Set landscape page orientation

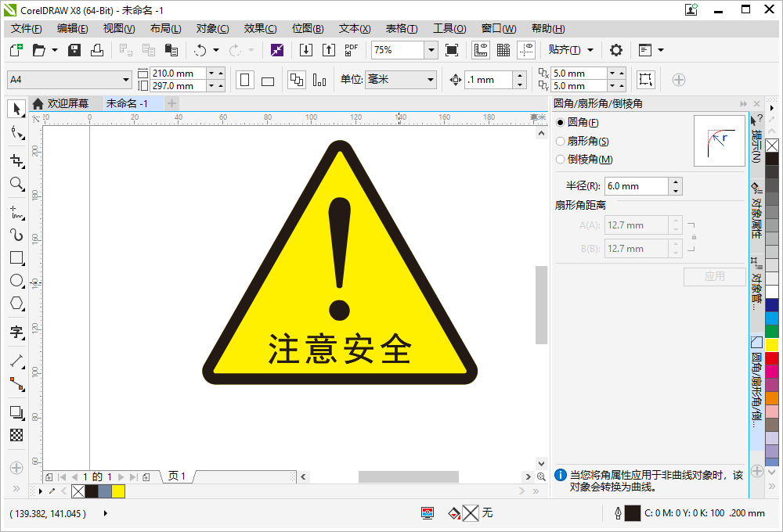(x=268, y=80)
